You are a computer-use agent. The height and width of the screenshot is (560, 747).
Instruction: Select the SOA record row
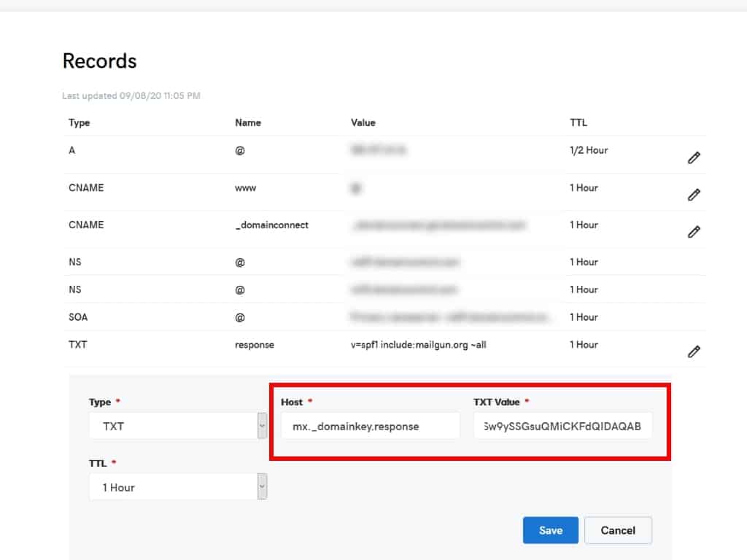tap(79, 317)
